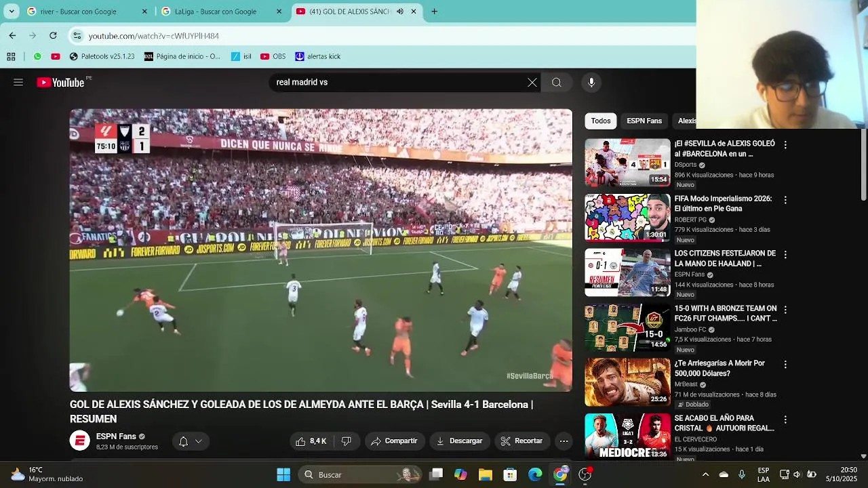Screen dimensions: 868x488
Task: Start voice search with microphone icon
Action: click(591, 83)
